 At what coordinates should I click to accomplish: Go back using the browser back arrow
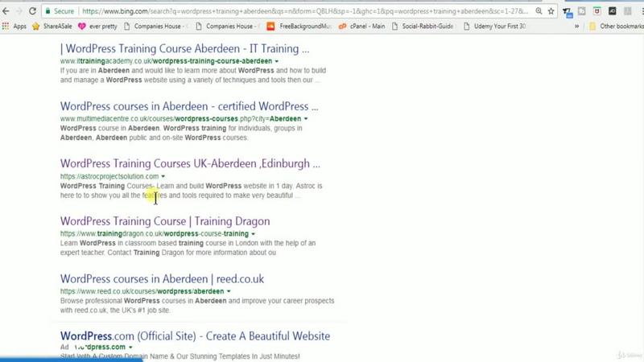[6, 11]
